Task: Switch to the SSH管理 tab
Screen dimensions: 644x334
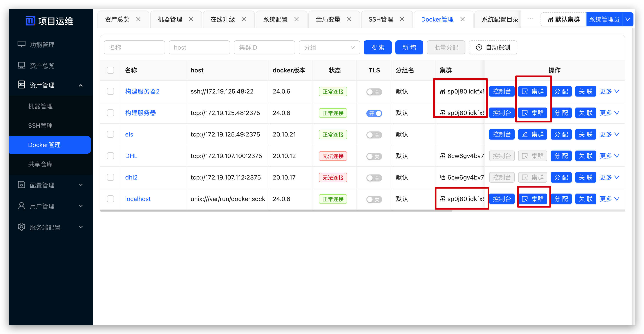Action: pos(380,19)
